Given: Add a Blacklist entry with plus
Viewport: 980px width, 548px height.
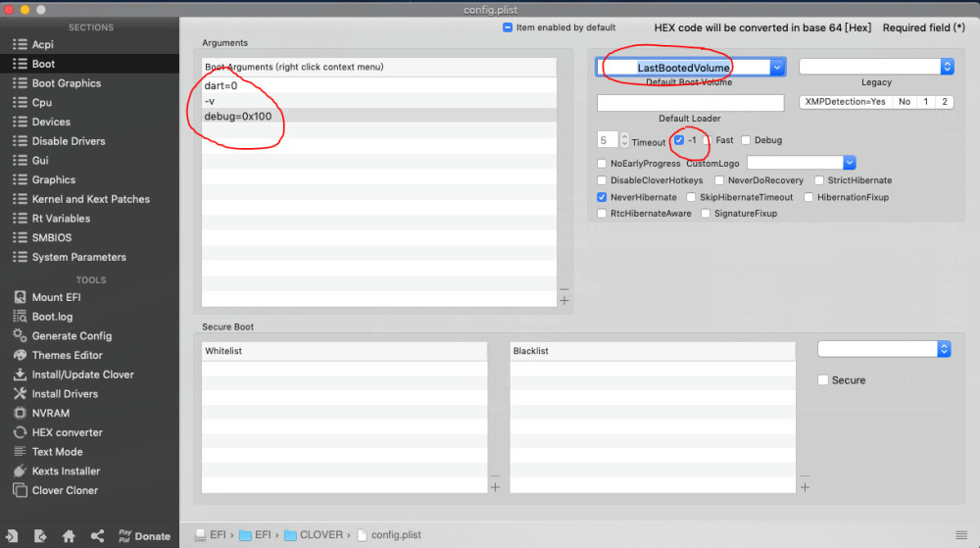Looking at the screenshot, I should [805, 487].
